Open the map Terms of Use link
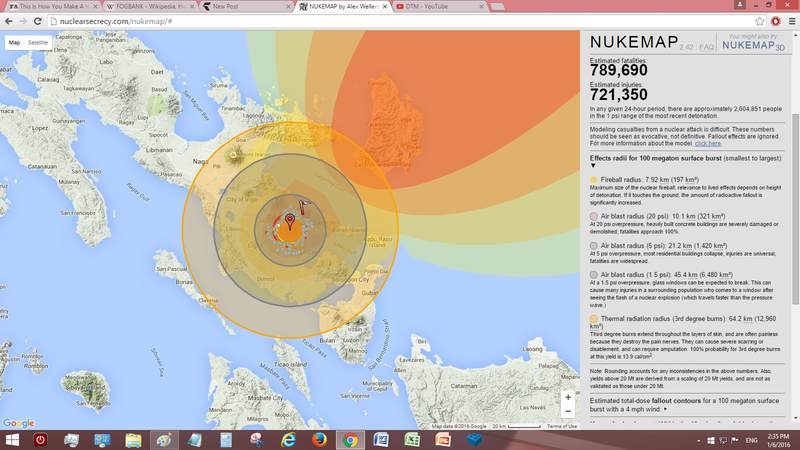This screenshot has height=450, width=800. (562, 426)
